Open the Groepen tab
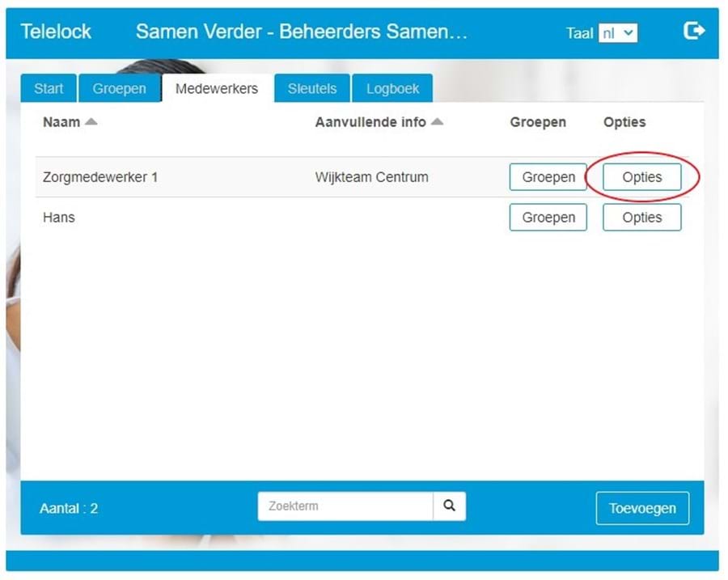 point(119,88)
